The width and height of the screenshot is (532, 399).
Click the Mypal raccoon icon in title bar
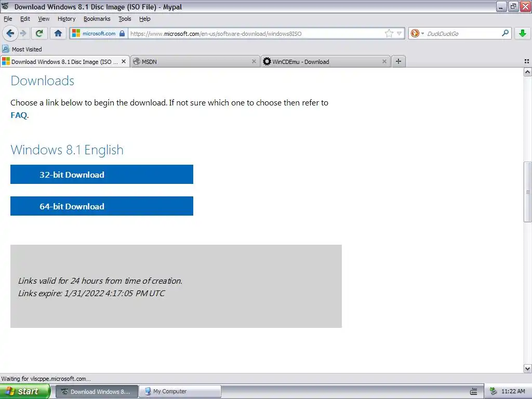pyautogui.click(x=5, y=6)
